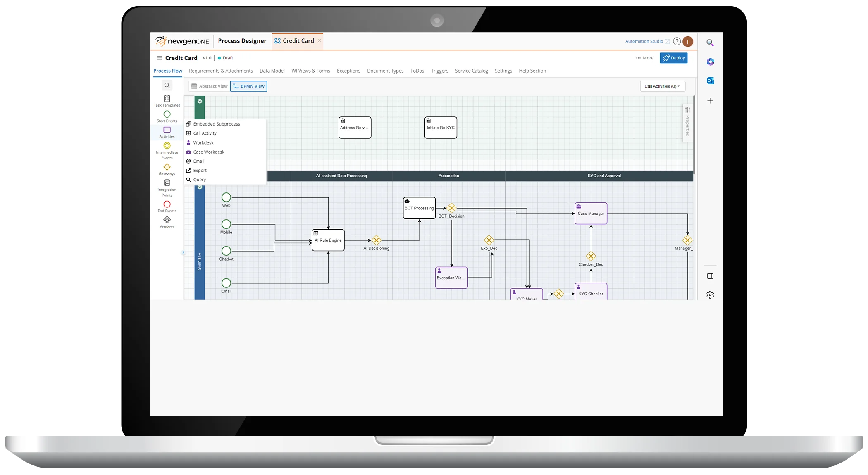
Task: Switch to BPMN View
Action: 248,86
